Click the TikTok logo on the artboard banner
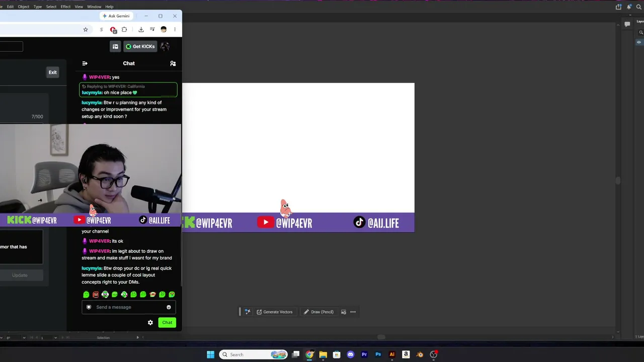 pos(359,222)
